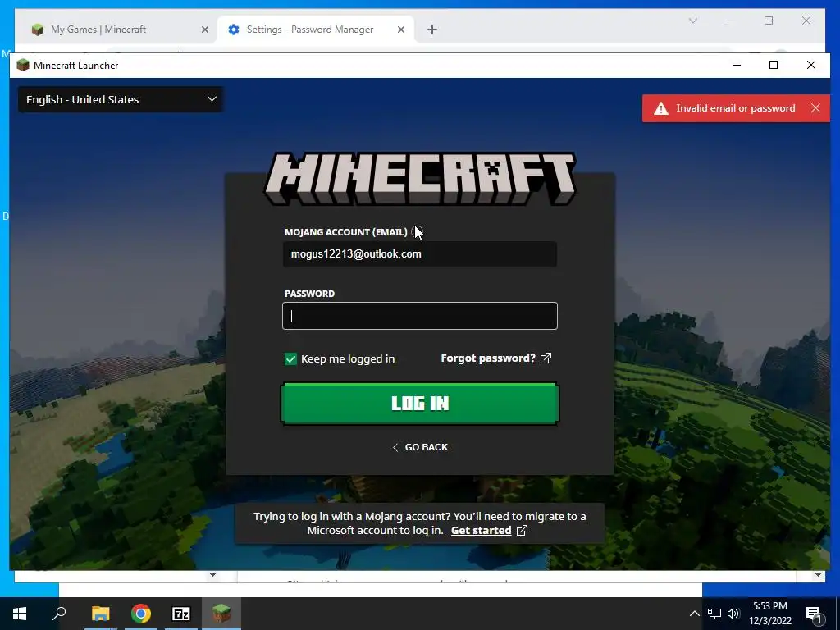Click the Minecraft Launcher title bar icon
840x630 pixels.
click(x=23, y=66)
